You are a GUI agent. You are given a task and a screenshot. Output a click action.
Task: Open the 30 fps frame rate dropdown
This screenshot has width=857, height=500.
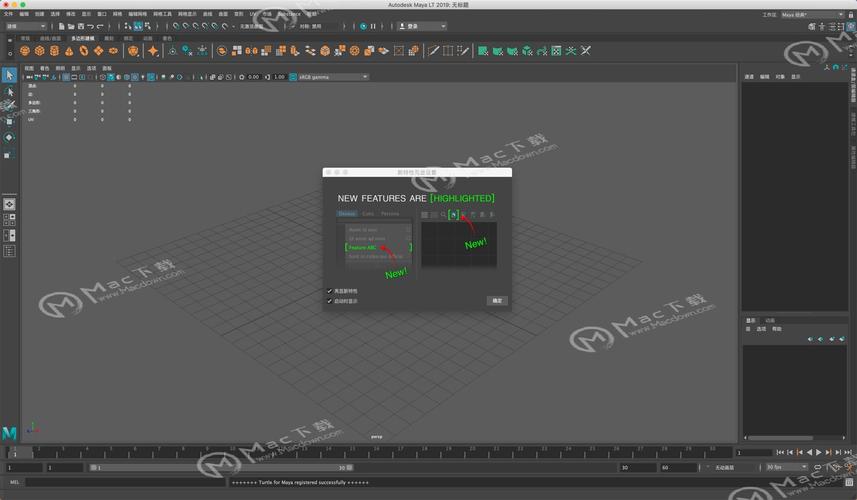786,467
